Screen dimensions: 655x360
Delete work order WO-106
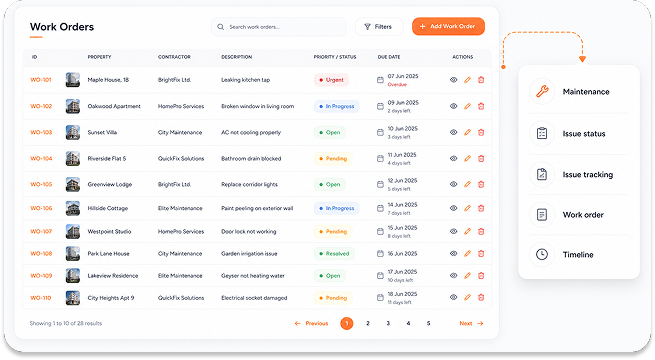pos(481,208)
